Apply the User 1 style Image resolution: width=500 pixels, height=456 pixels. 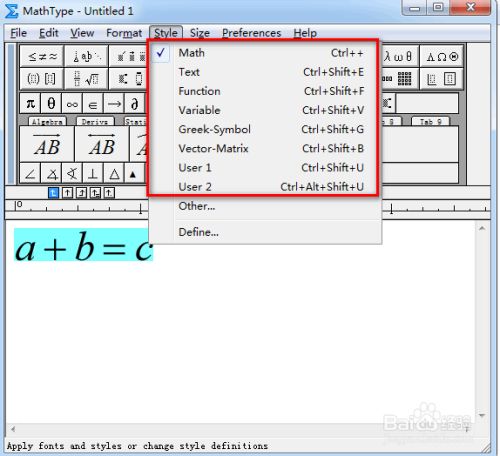coord(264,168)
